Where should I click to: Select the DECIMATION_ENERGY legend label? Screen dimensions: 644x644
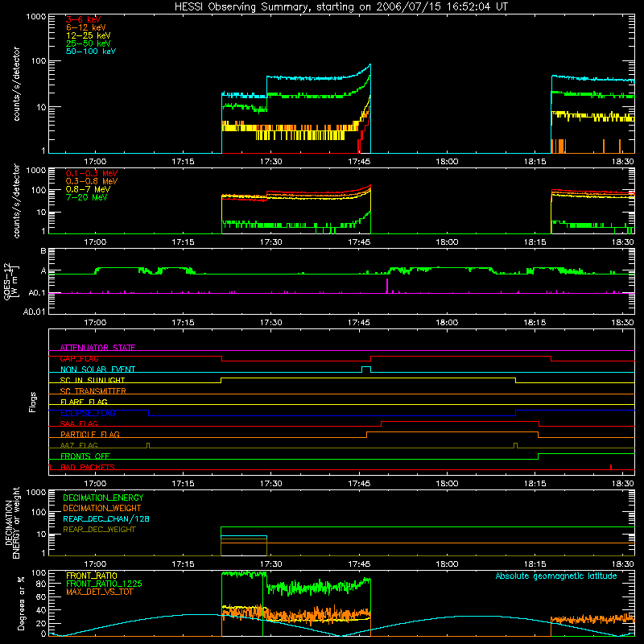coord(103,497)
